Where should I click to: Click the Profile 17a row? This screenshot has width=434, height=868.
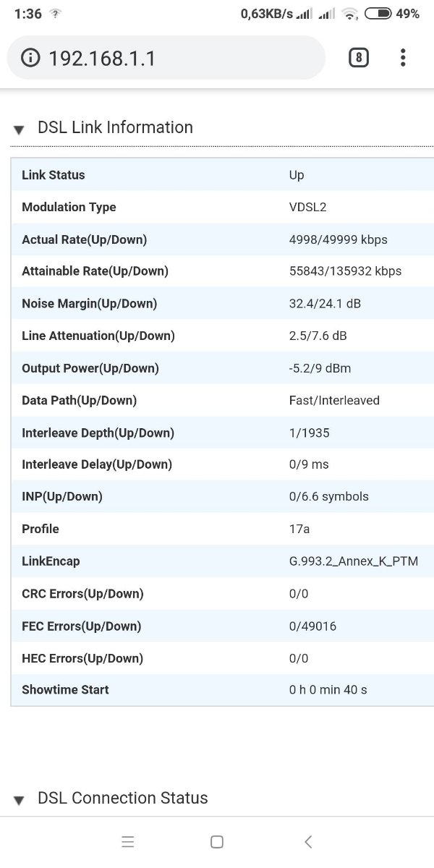click(x=222, y=529)
